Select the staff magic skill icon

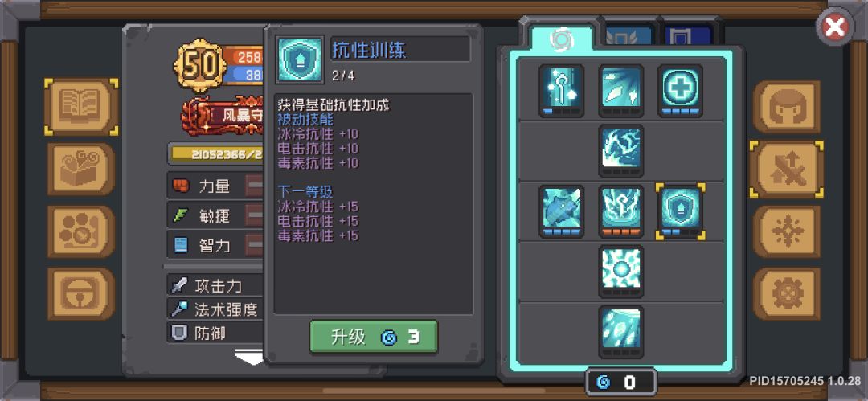coord(561,90)
